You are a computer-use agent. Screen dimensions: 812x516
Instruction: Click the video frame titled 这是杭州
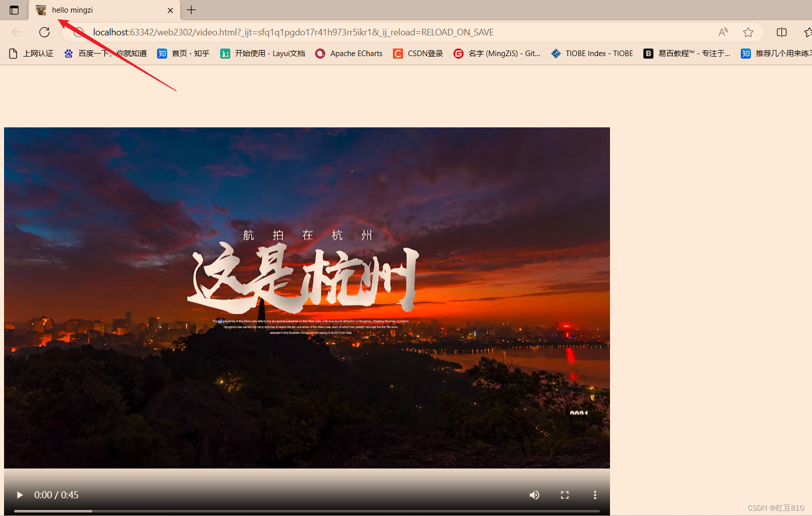[x=307, y=298]
